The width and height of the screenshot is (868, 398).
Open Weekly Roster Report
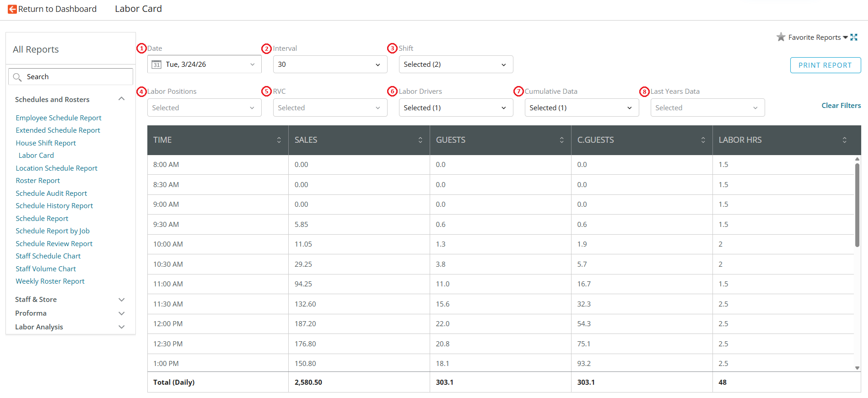click(50, 281)
